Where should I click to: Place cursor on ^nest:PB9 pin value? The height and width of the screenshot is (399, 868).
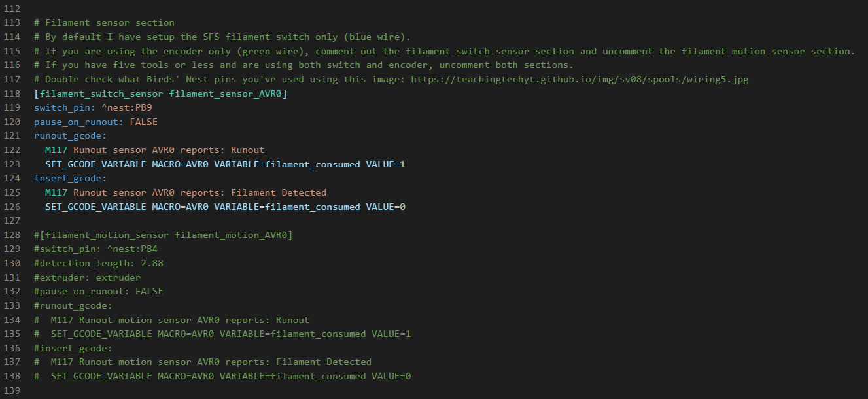point(126,108)
